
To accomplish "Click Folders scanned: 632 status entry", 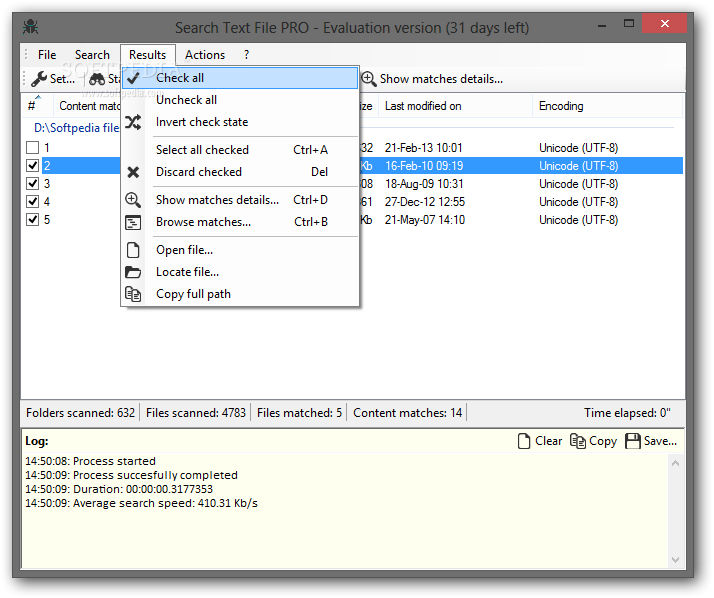I will [81, 413].
